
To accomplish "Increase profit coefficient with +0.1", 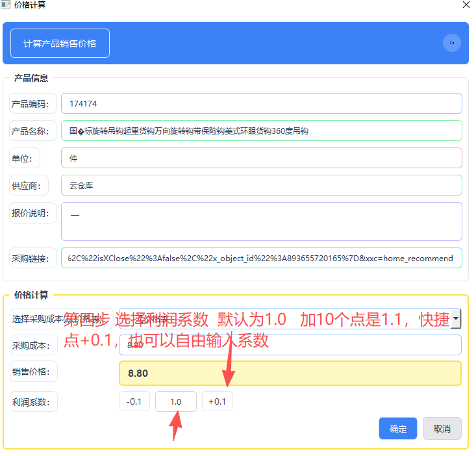I will pyautogui.click(x=218, y=401).
